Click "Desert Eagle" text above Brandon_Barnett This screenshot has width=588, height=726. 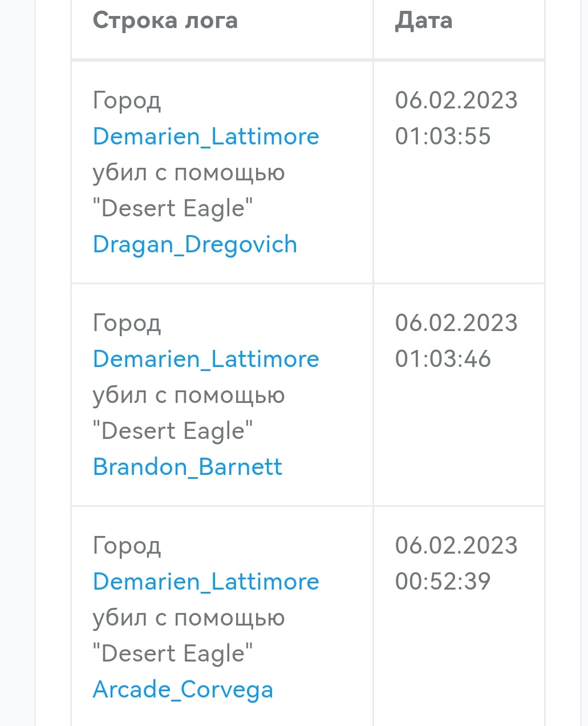tap(173, 431)
